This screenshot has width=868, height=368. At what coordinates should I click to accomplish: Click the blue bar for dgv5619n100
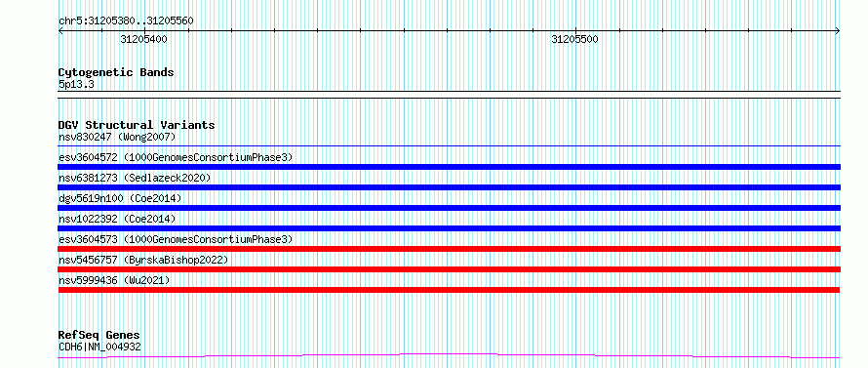coord(449,208)
